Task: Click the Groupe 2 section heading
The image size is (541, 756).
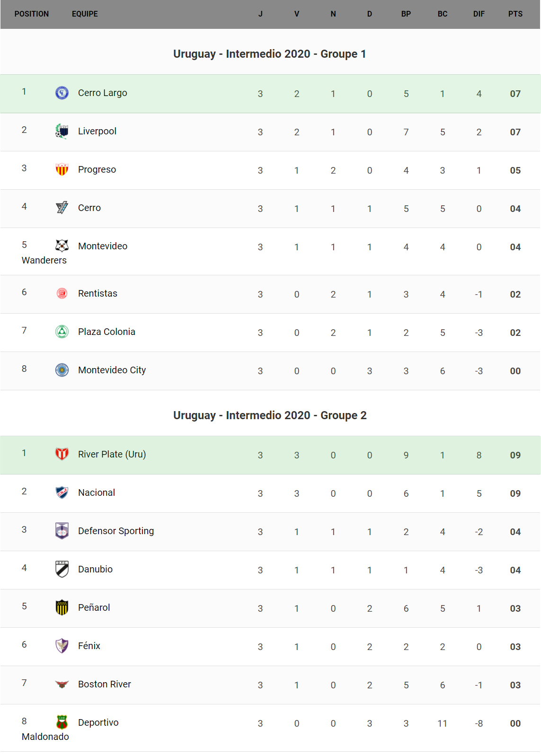Action: tap(270, 415)
